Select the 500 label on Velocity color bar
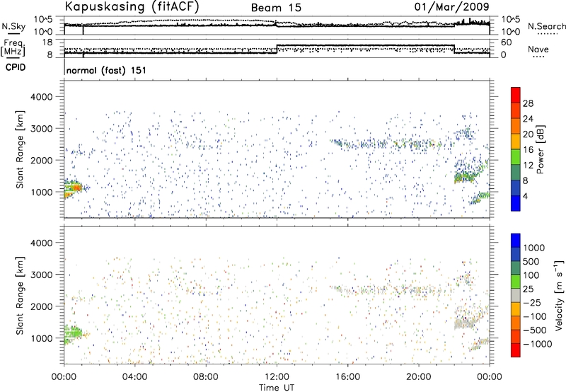 click(x=531, y=261)
